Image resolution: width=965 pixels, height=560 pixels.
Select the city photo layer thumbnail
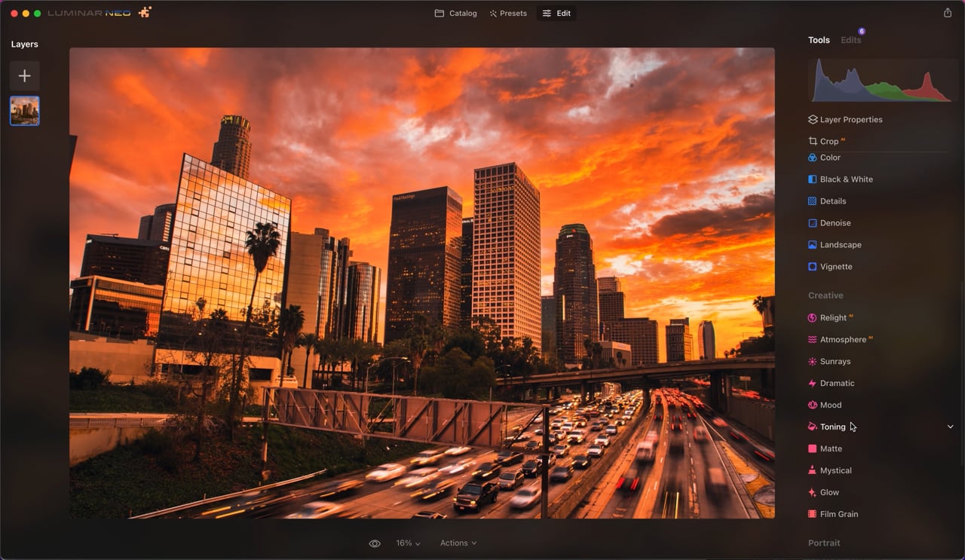(x=25, y=111)
